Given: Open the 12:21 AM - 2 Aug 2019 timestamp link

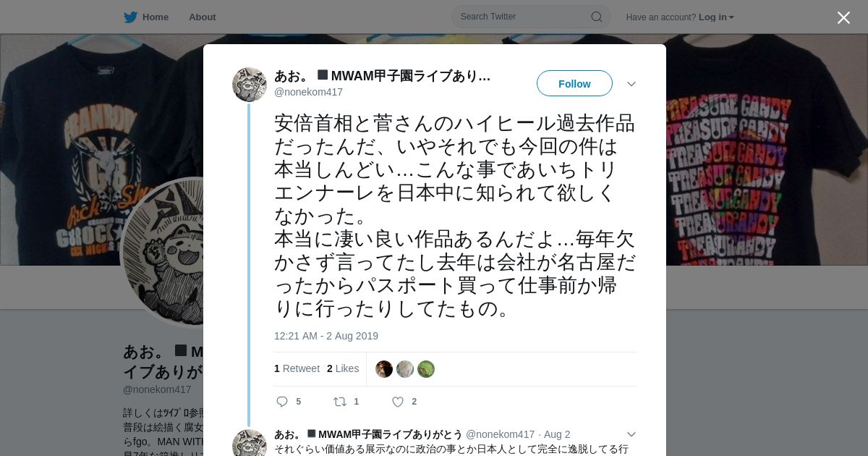Looking at the screenshot, I should tap(326, 336).
